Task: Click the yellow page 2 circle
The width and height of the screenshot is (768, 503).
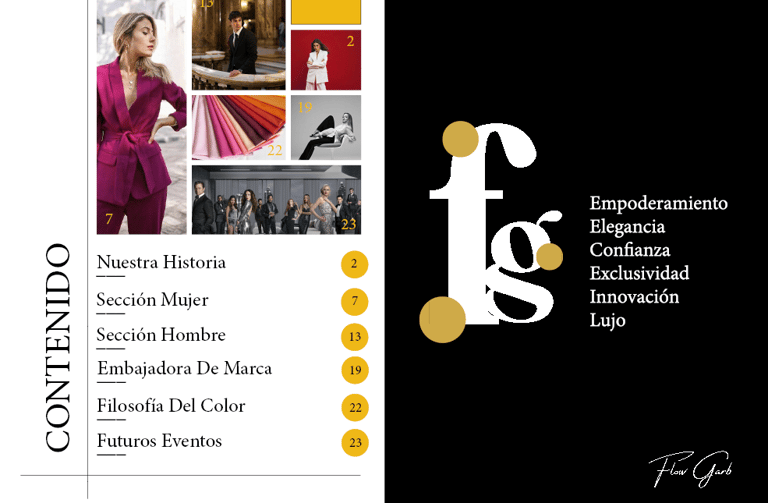Action: click(x=355, y=264)
